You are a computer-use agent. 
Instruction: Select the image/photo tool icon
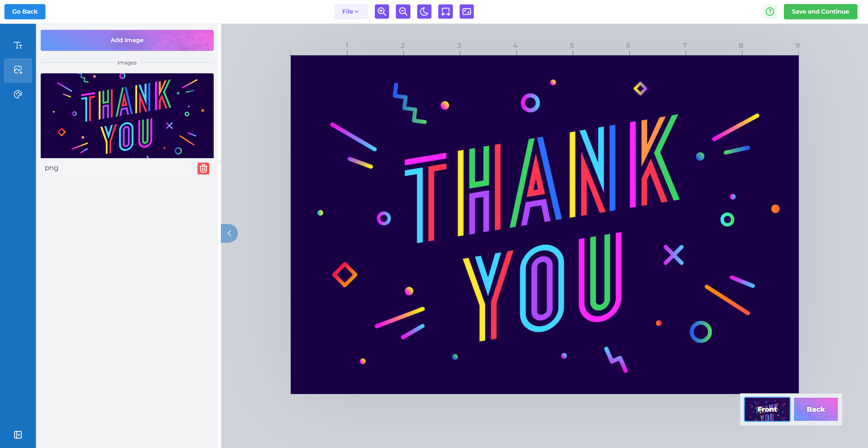pos(18,70)
